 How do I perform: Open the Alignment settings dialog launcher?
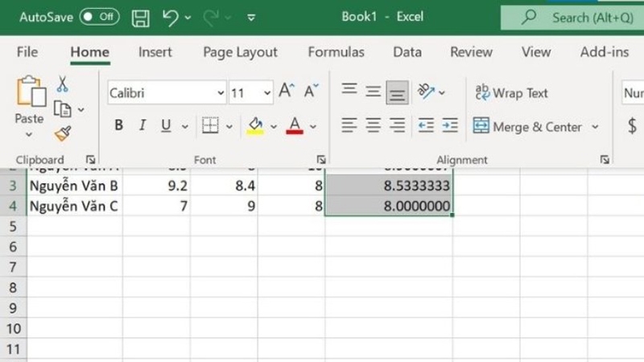point(605,159)
